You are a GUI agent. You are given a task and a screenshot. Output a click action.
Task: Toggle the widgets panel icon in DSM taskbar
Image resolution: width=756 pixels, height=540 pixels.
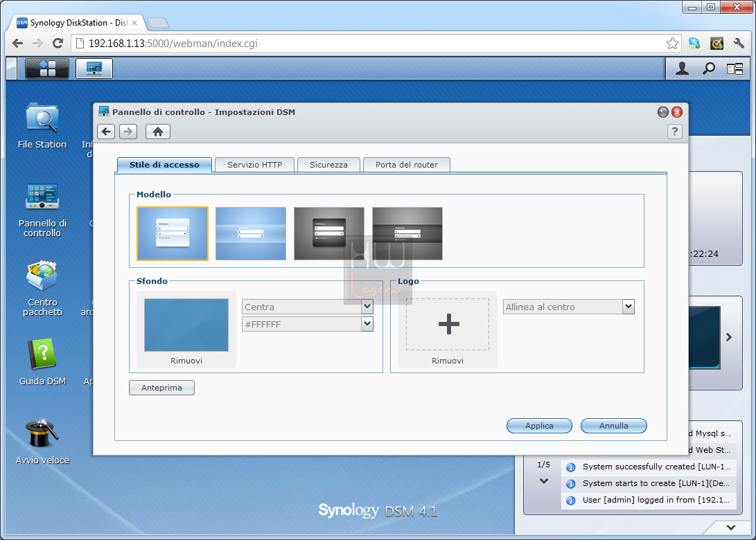(735, 69)
